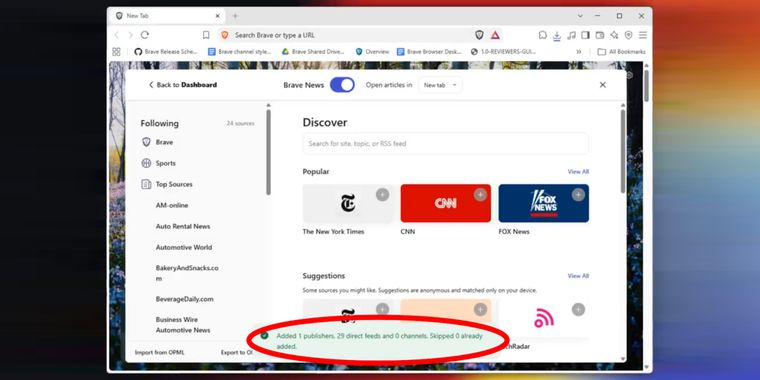Open the main hamburger menu

[x=643, y=35]
